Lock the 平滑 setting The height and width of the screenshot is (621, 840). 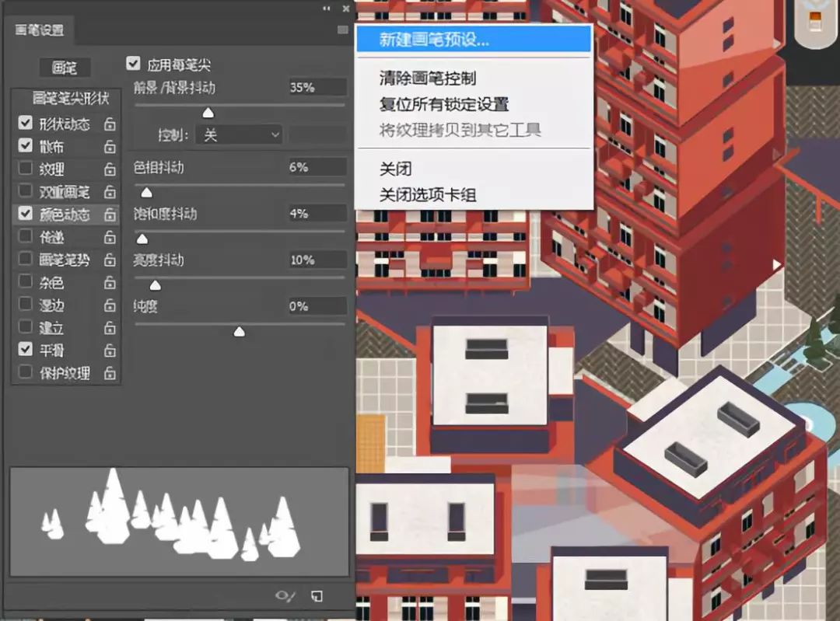110,351
